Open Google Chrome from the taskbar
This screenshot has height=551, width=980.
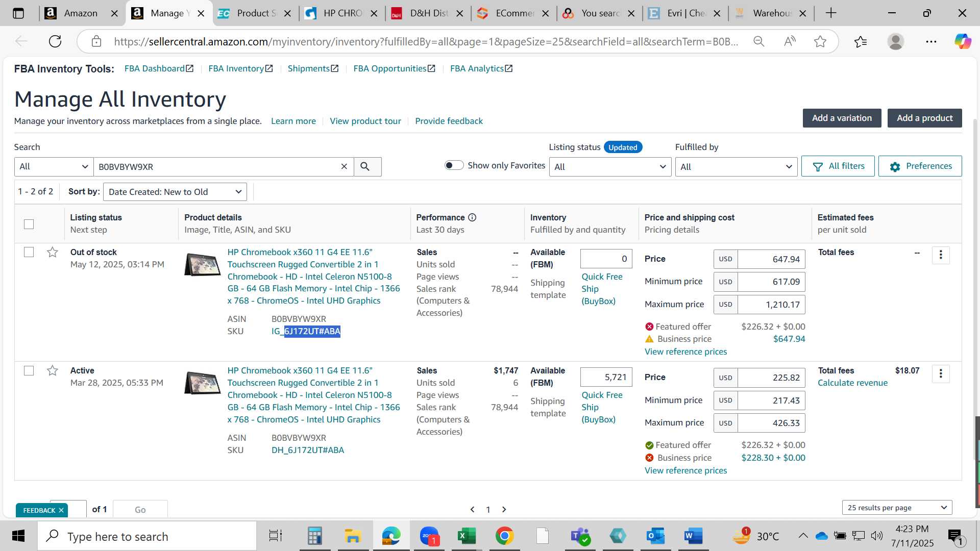[x=504, y=536]
